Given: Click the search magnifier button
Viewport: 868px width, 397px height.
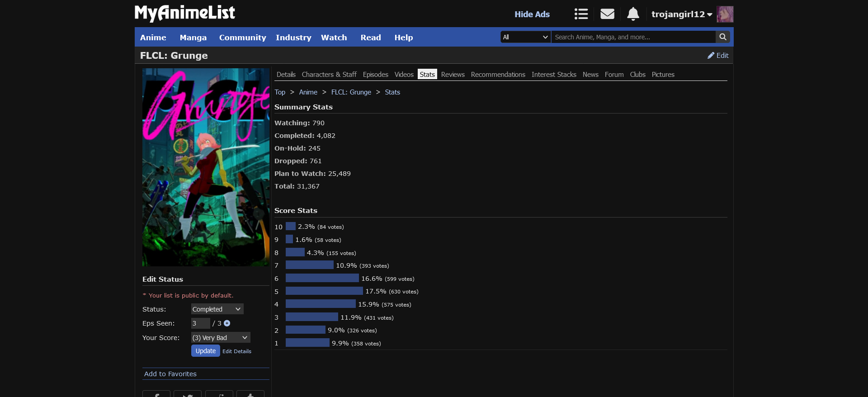Looking at the screenshot, I should click(722, 37).
